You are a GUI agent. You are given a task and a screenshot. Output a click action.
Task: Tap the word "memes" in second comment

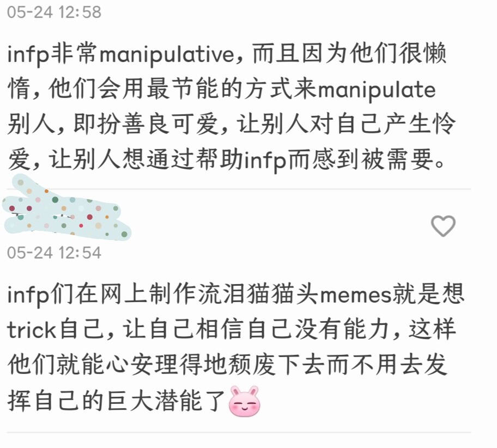[x=356, y=295]
